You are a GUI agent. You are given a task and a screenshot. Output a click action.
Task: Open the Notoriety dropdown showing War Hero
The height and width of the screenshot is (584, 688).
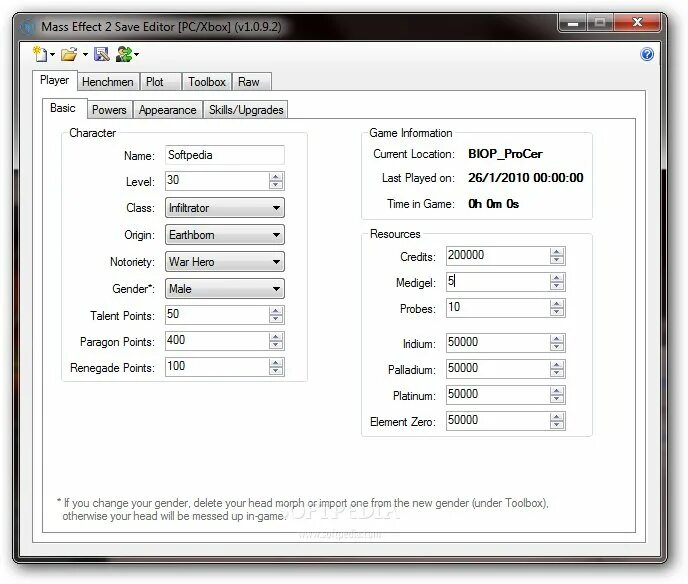(225, 262)
